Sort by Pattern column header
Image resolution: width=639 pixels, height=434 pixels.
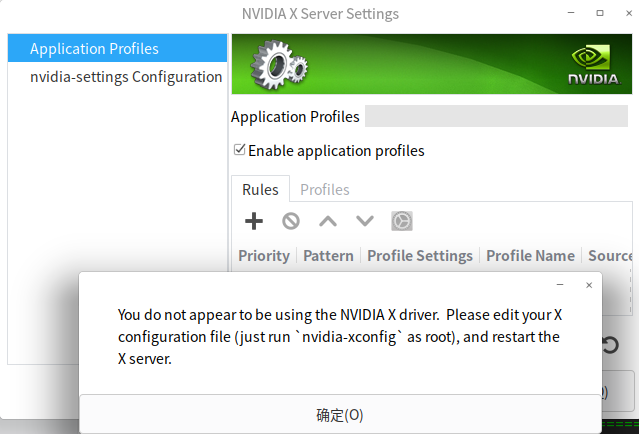(x=328, y=256)
